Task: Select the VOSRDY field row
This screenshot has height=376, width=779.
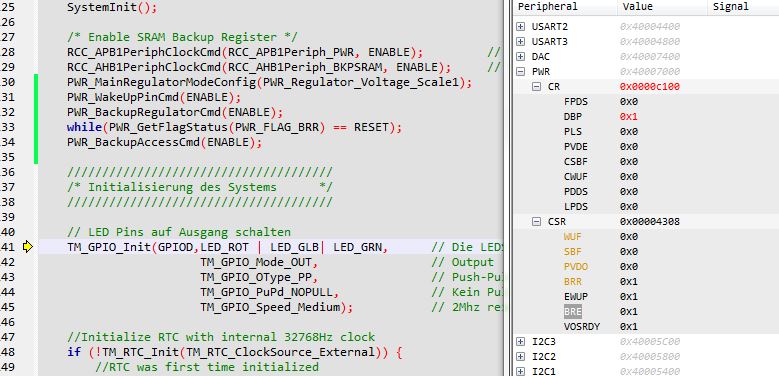Action: [x=646, y=327]
